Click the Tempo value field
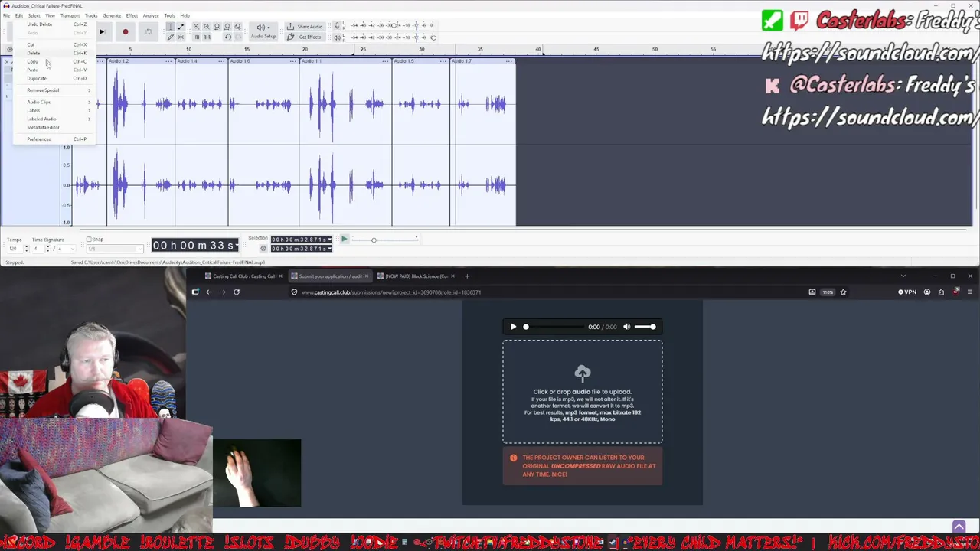This screenshot has height=551, width=980. [14, 249]
